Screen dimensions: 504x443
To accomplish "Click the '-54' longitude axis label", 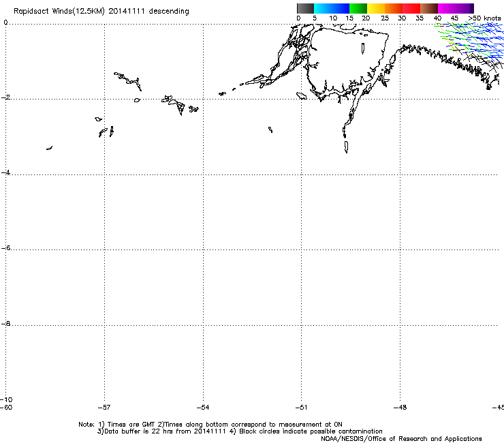I will (203, 408).
